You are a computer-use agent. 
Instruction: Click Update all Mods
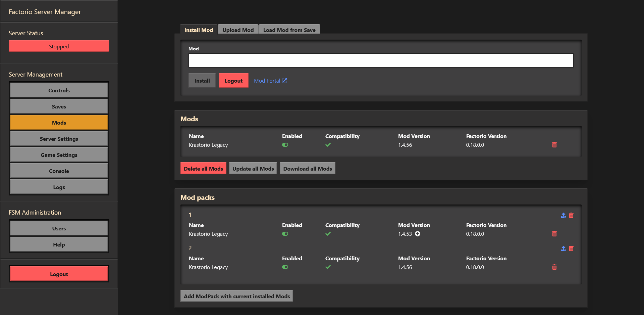coord(253,169)
